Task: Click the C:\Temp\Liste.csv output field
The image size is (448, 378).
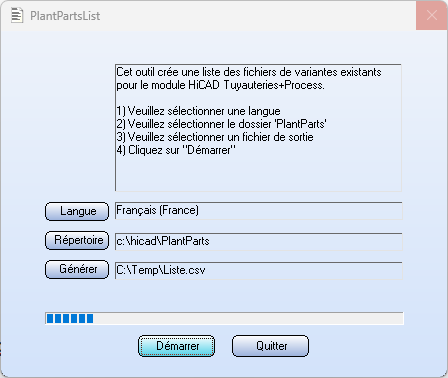Action: tap(259, 270)
